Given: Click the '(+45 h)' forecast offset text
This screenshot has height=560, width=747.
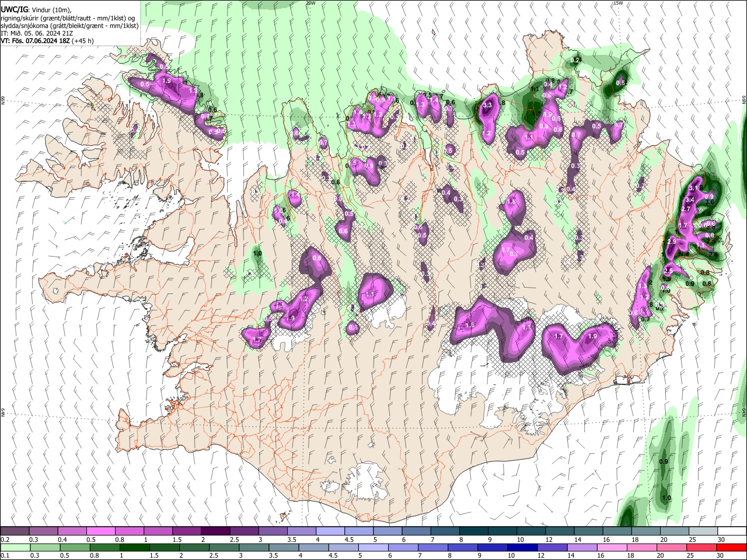Looking at the screenshot, I should [x=83, y=41].
